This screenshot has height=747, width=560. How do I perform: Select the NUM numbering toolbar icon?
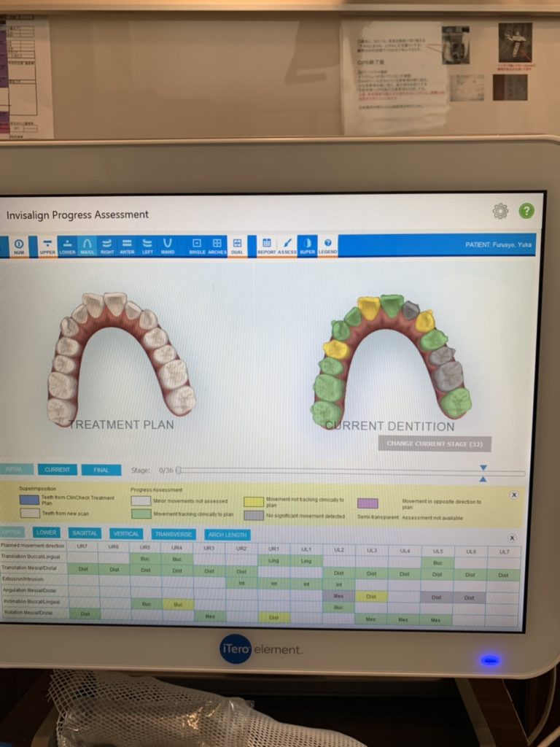(x=18, y=246)
